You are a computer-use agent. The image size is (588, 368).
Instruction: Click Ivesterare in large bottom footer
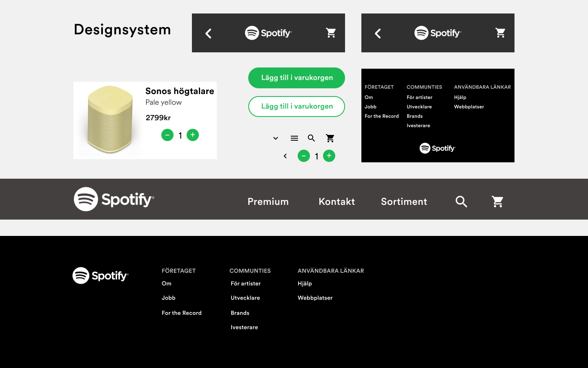click(244, 327)
